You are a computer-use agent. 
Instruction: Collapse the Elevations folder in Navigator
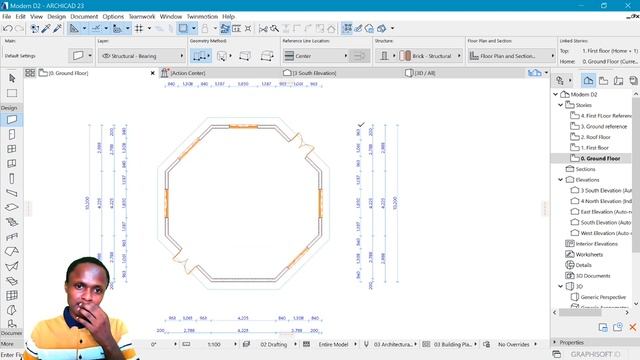pyautogui.click(x=560, y=180)
